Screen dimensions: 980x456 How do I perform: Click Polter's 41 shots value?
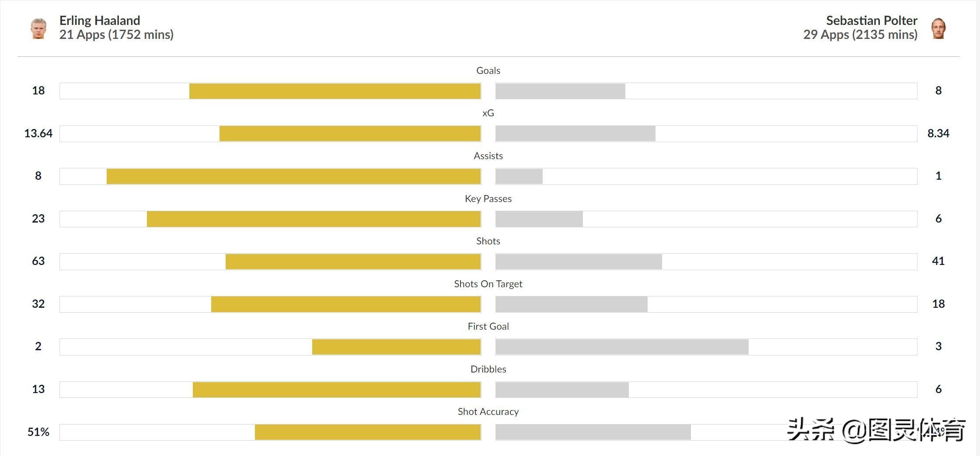938,261
